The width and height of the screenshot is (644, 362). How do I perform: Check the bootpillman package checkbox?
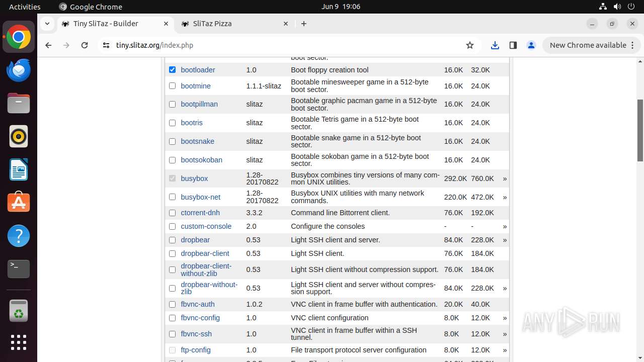172,105
